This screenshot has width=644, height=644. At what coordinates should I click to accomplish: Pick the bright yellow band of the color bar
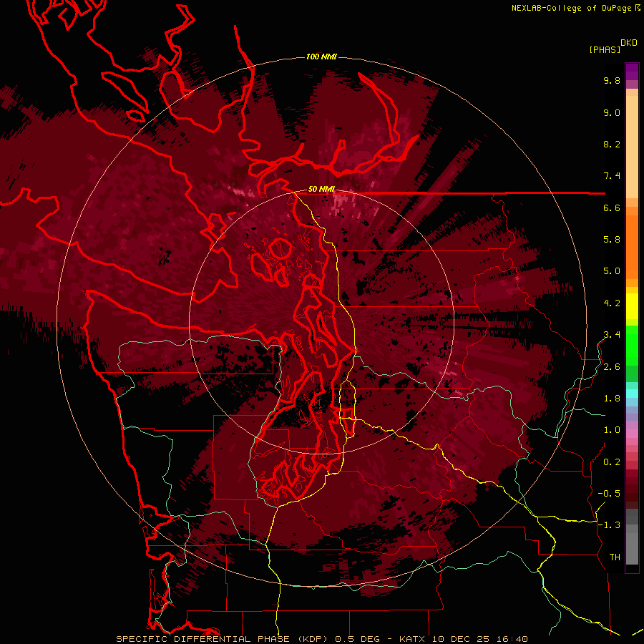632,306
